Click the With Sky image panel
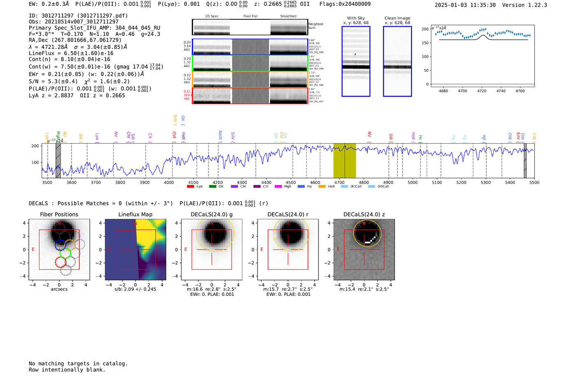This screenshot has width=576, height=392. click(356, 61)
